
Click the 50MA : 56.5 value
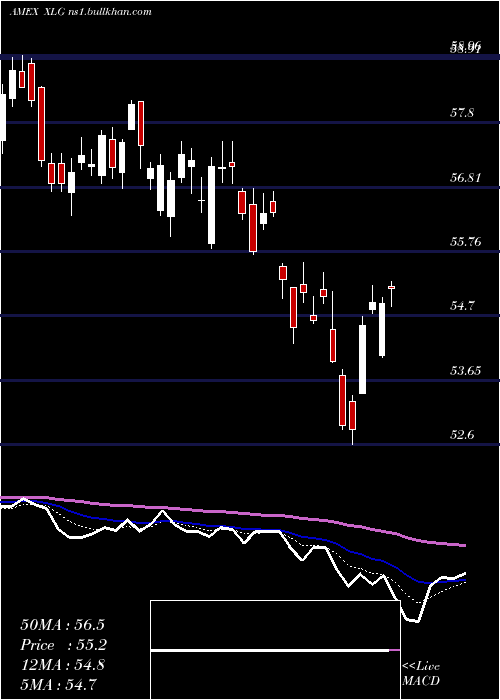click(64, 625)
